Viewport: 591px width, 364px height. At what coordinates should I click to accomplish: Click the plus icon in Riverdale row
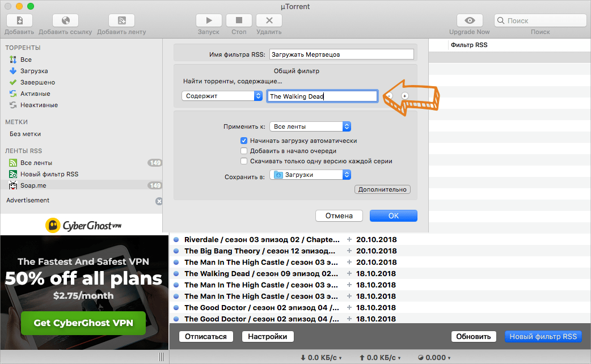click(349, 240)
